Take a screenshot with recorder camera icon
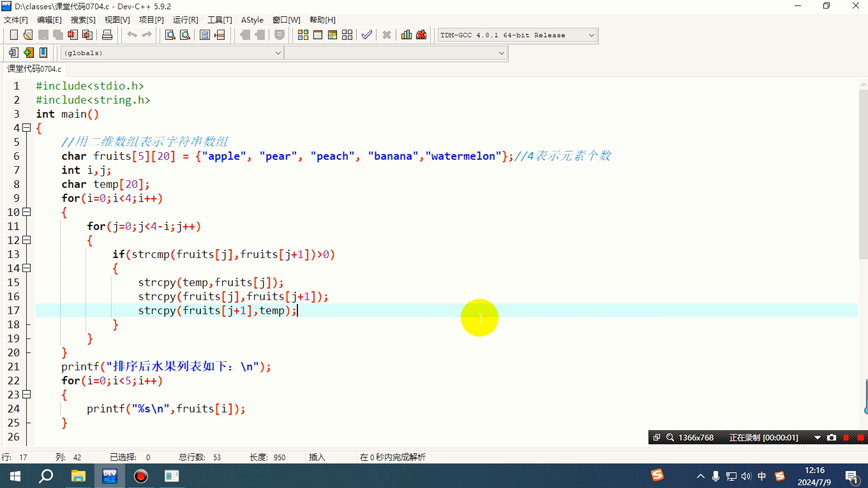The image size is (868, 488). (x=831, y=437)
